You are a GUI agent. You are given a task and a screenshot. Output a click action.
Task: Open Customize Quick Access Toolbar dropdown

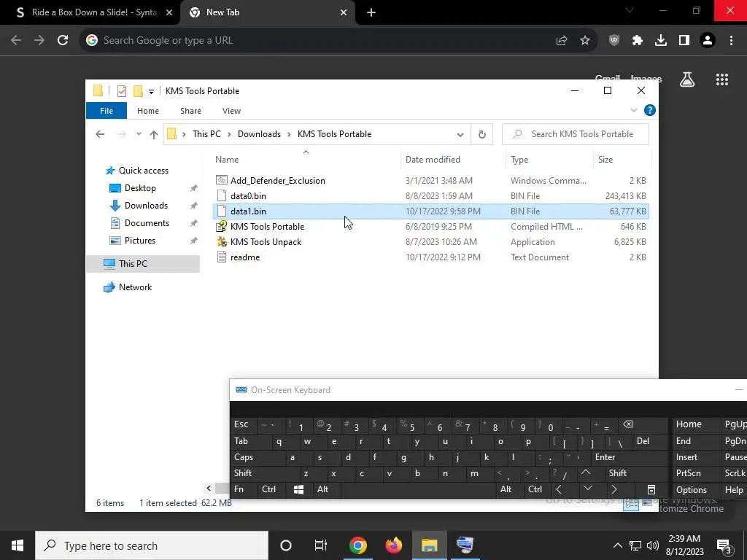(x=151, y=91)
